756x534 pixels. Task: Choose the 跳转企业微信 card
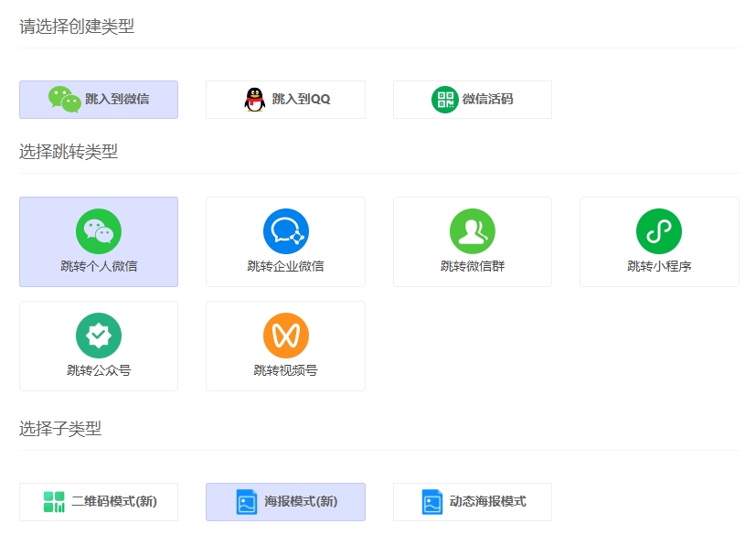(285, 241)
